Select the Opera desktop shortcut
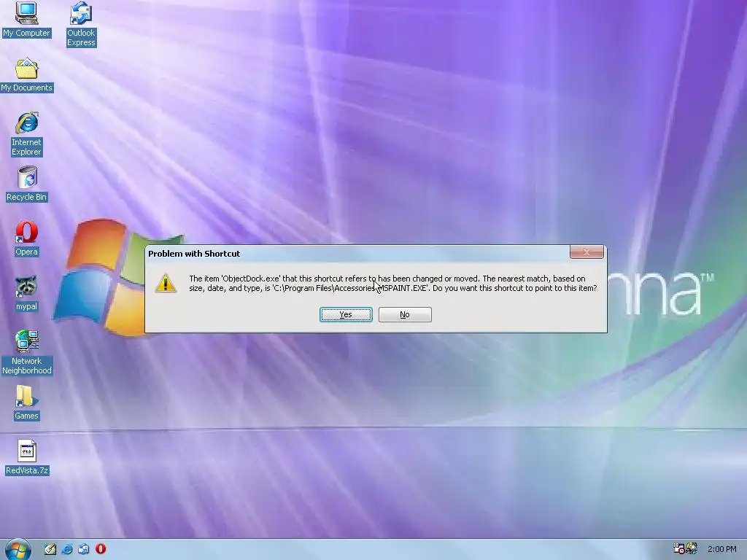The image size is (747, 560). coord(27,239)
